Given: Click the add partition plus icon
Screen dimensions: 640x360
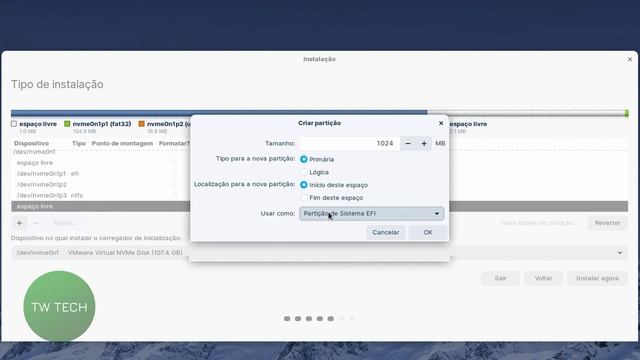Looking at the screenshot, I should coord(19,223).
